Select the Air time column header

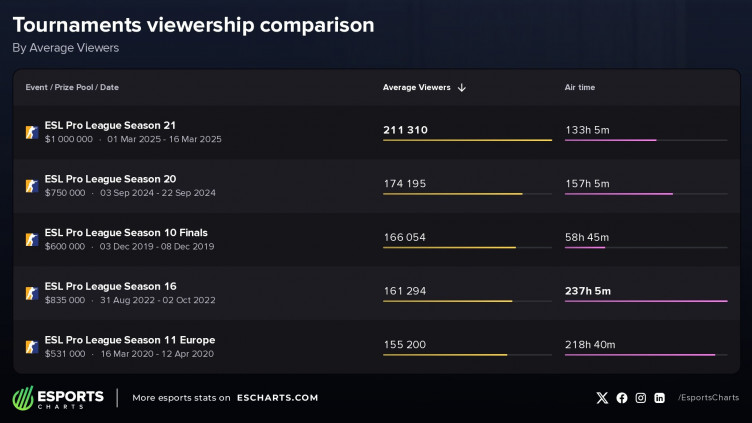[579, 87]
